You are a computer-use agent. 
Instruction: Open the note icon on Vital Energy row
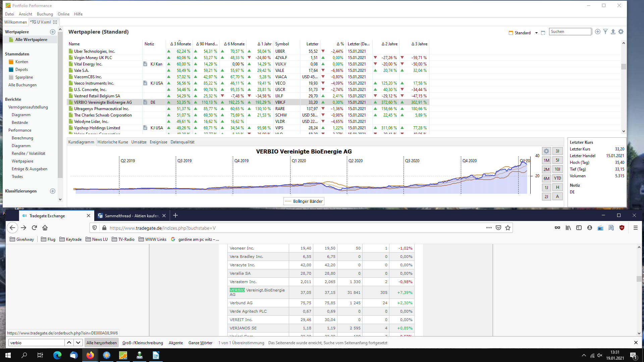point(145,64)
